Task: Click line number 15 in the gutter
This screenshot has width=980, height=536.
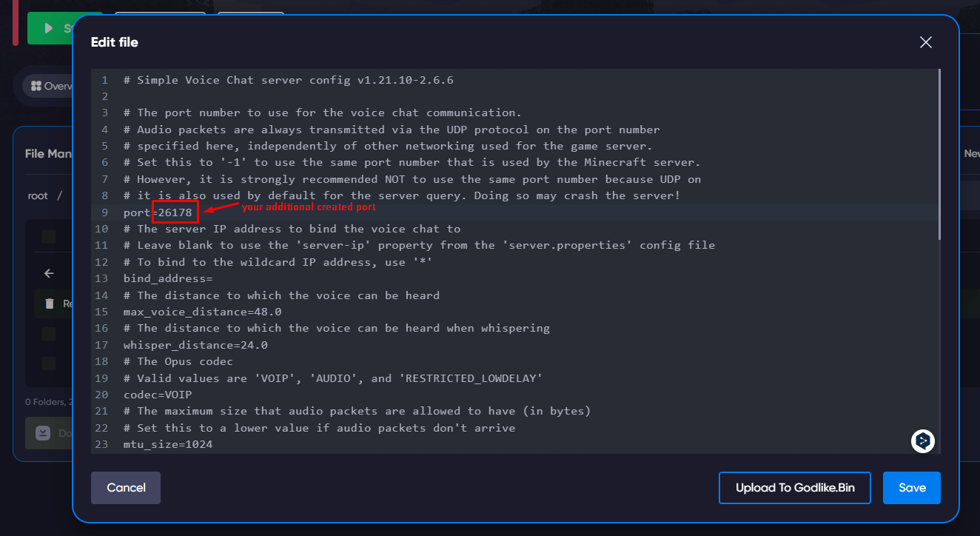Action: coord(101,312)
